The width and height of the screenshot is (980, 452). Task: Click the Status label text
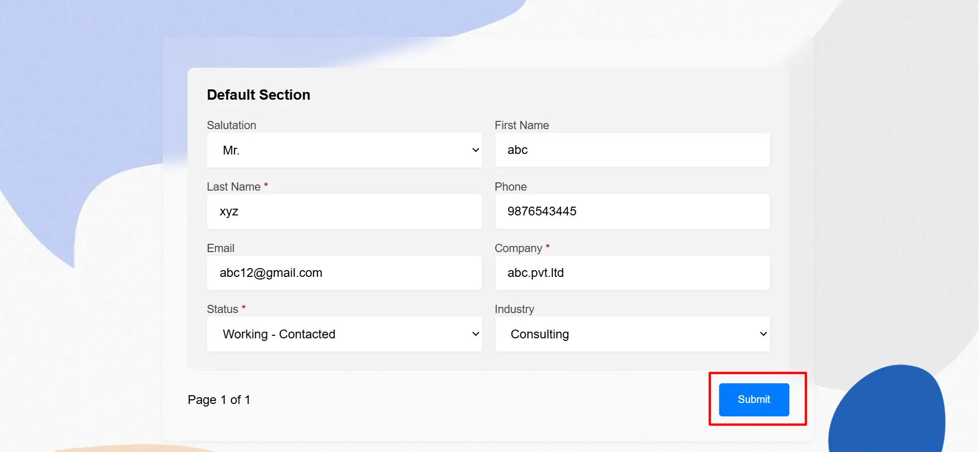tap(222, 309)
